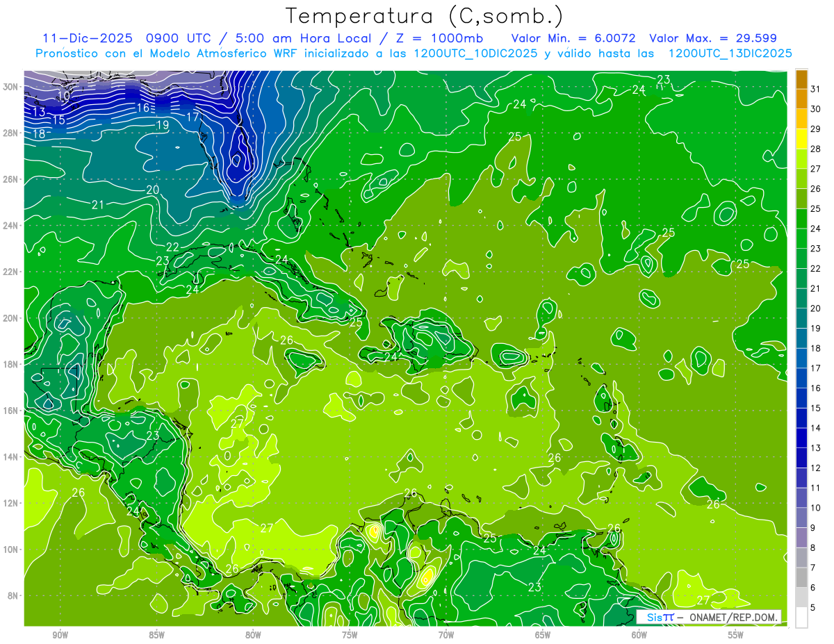This screenshot has width=834, height=644.
Task: Click the white contour label '18' on the map
Action: coord(39,134)
